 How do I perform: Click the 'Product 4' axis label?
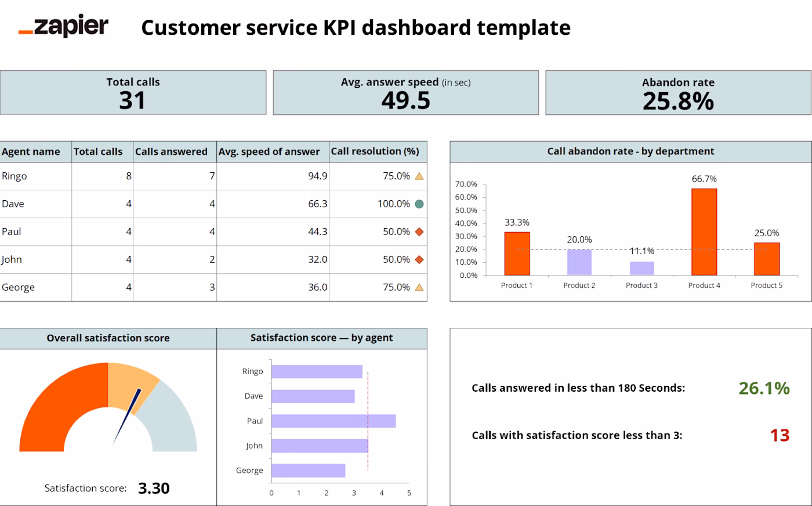coord(704,285)
